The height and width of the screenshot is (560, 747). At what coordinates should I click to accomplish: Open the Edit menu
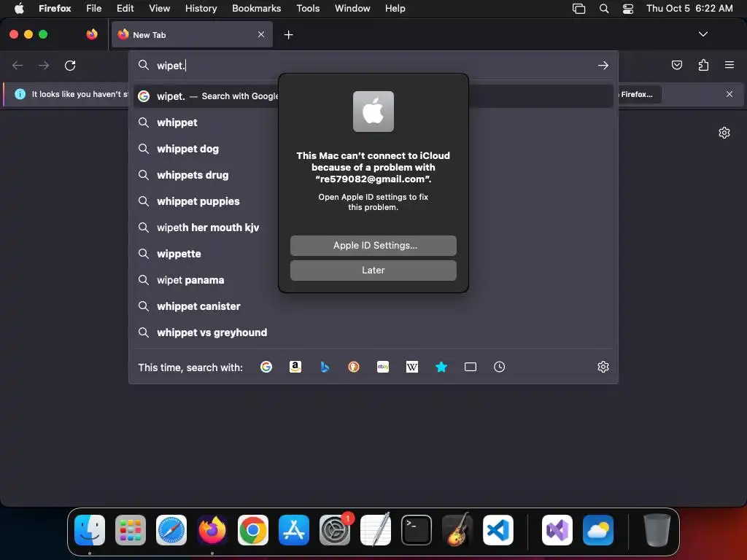pos(125,8)
